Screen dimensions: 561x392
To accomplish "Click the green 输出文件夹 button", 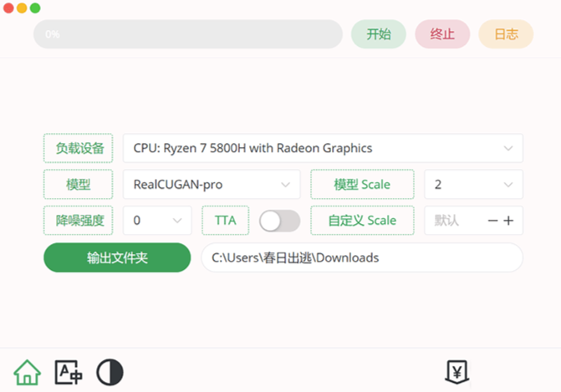I will coord(117,257).
